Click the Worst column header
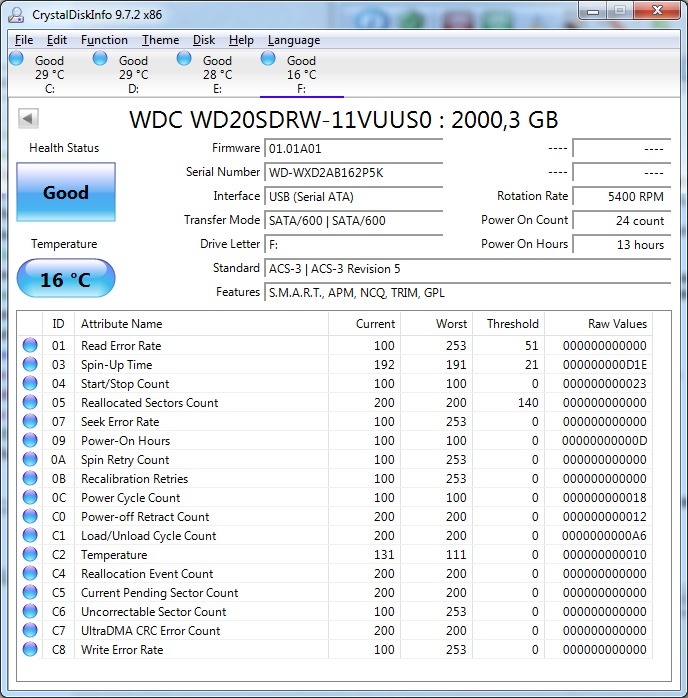The height and width of the screenshot is (698, 688). pos(437,324)
